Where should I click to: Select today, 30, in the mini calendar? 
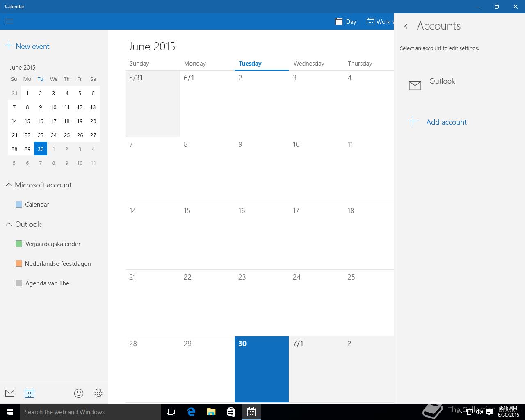click(x=41, y=149)
